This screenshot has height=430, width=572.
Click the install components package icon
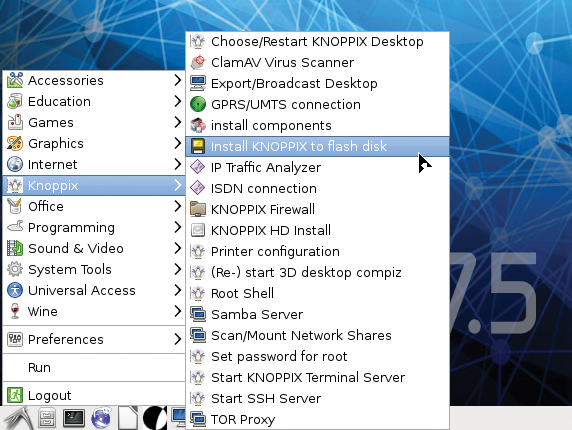pos(198,125)
